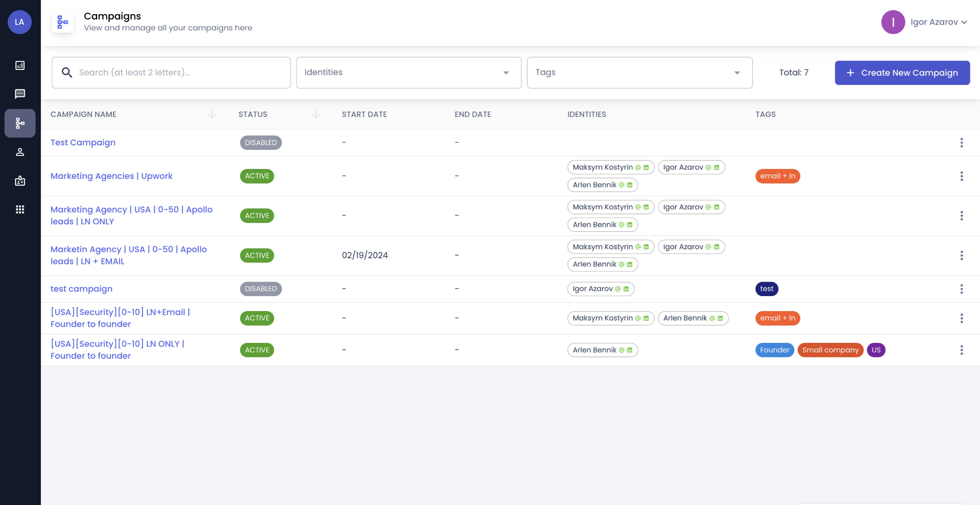Click the blue Founder tag chip
The image size is (980, 505).
[774, 350]
